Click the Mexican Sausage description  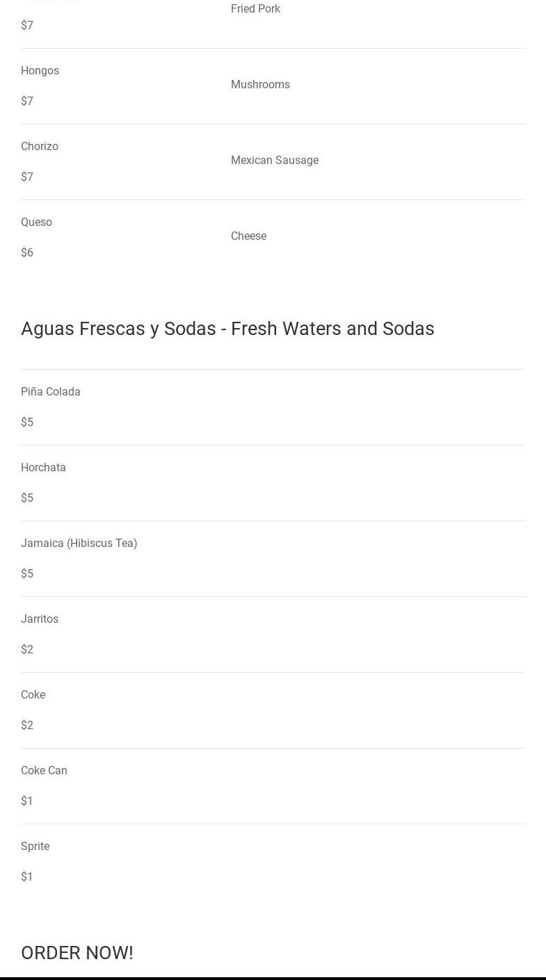pyautogui.click(x=274, y=161)
